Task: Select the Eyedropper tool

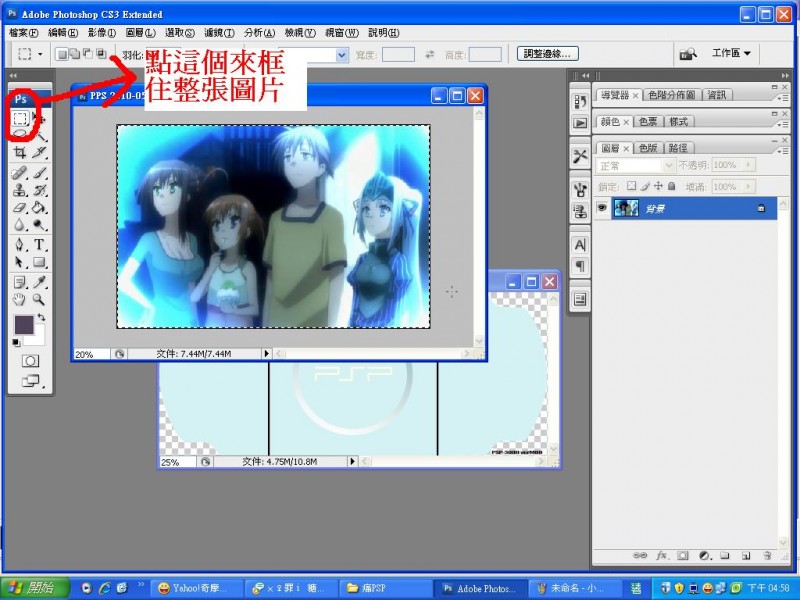Action: tap(39, 282)
